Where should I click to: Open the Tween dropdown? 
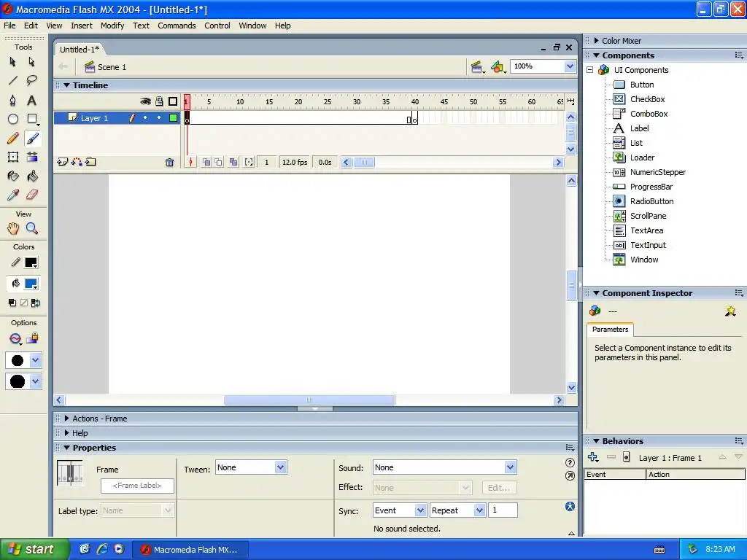[x=281, y=467]
